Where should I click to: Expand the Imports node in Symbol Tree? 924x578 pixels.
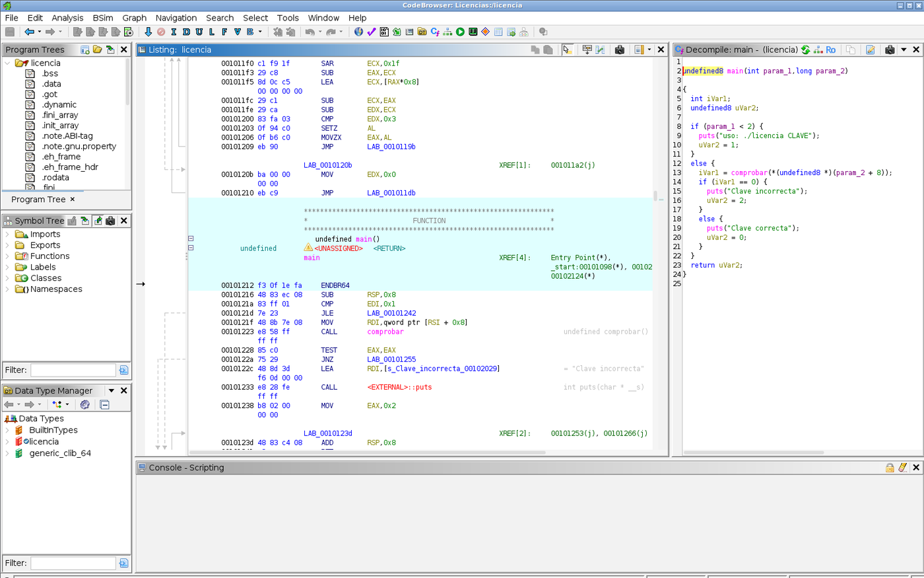coord(7,234)
